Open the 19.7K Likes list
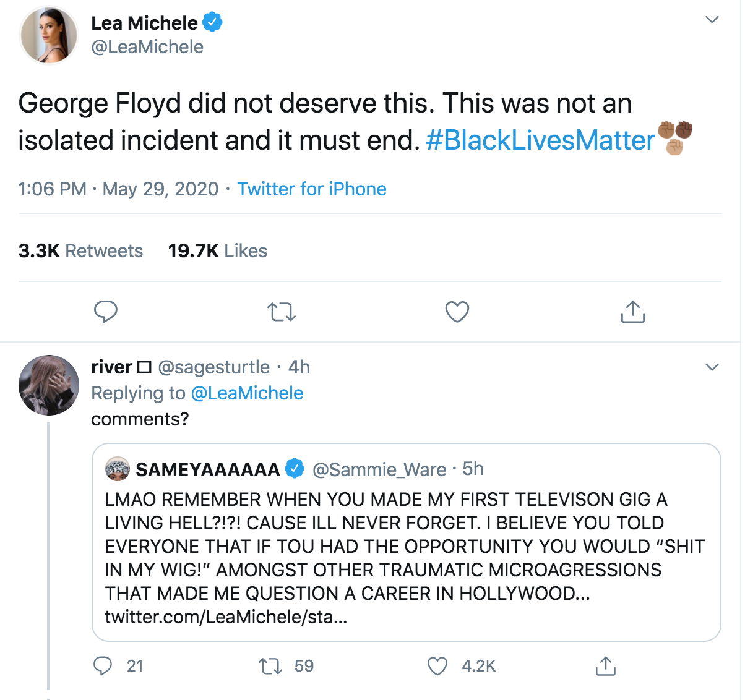This screenshot has height=700, width=745. click(217, 251)
